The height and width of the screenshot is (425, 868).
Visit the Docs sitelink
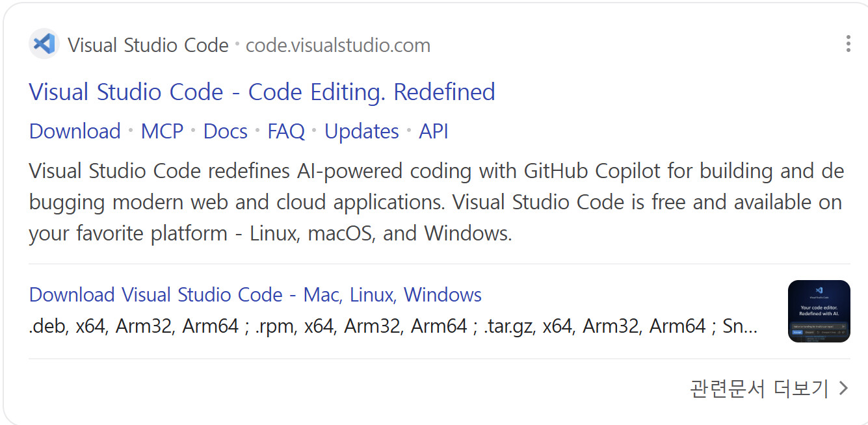[225, 131]
